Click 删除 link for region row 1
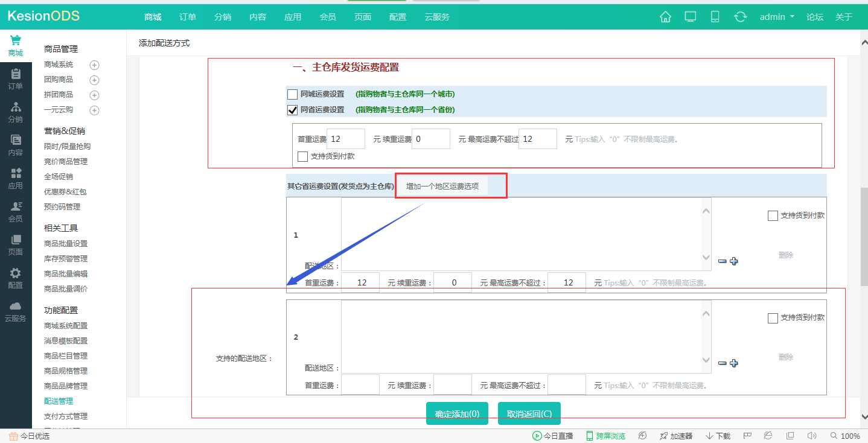This screenshot has height=443, width=868. coord(786,255)
